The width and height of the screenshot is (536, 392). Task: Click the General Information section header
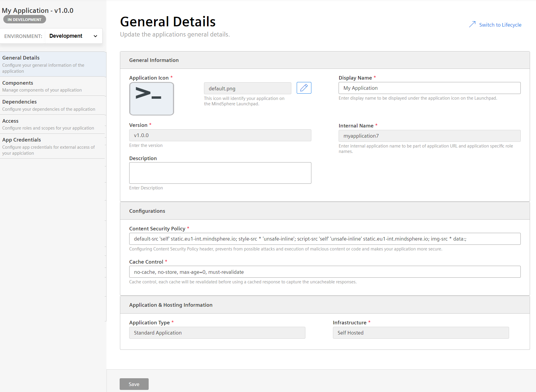coord(325,60)
